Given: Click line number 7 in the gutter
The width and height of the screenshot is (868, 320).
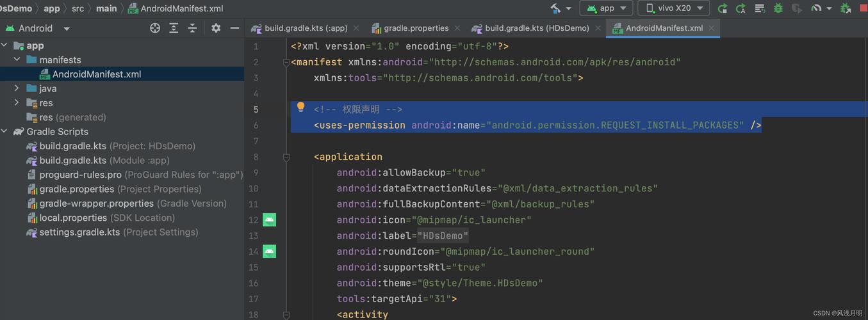Looking at the screenshot, I should tap(256, 141).
